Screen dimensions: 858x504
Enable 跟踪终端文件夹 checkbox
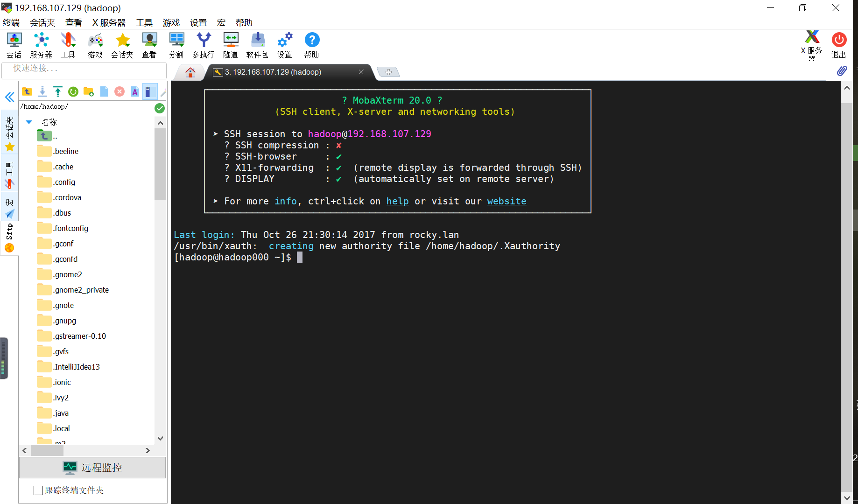(x=38, y=490)
